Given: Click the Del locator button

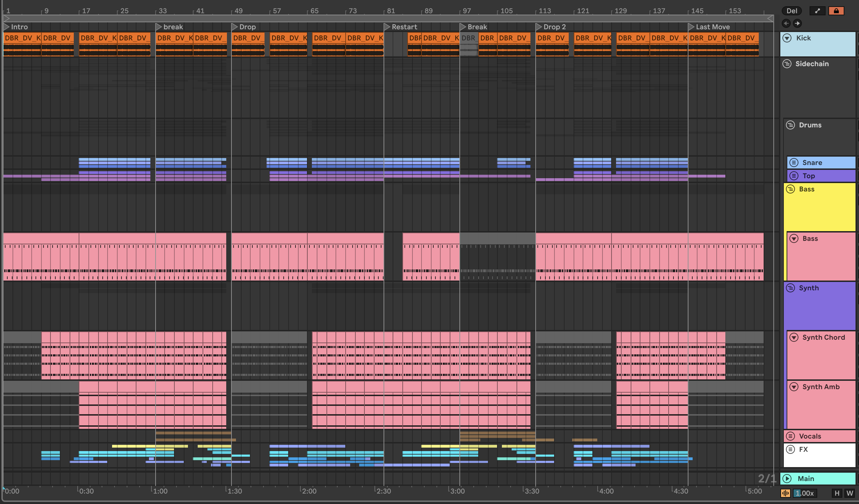Looking at the screenshot, I should click(791, 11).
